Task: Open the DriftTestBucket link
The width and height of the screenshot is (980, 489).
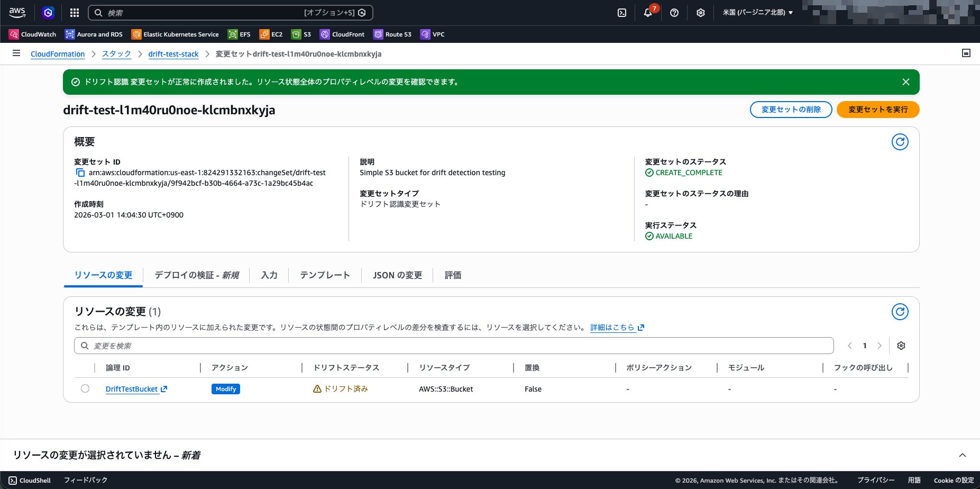Action: pos(132,389)
